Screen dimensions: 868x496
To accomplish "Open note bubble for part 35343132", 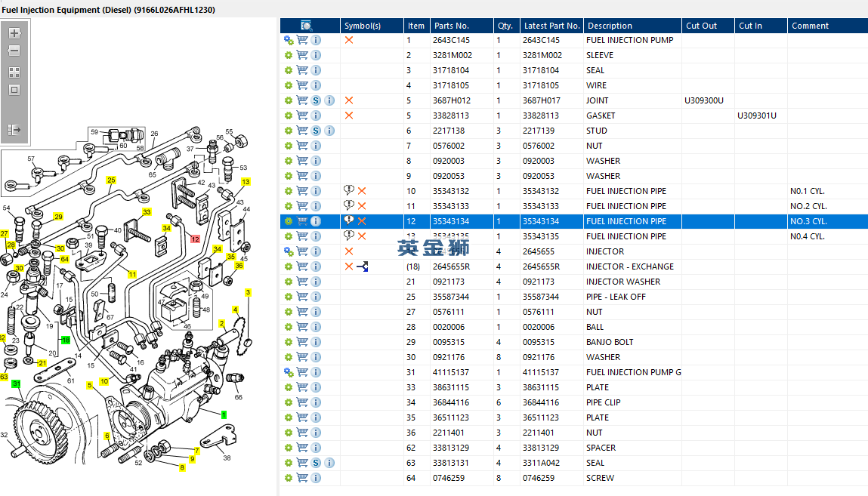I will click(349, 190).
